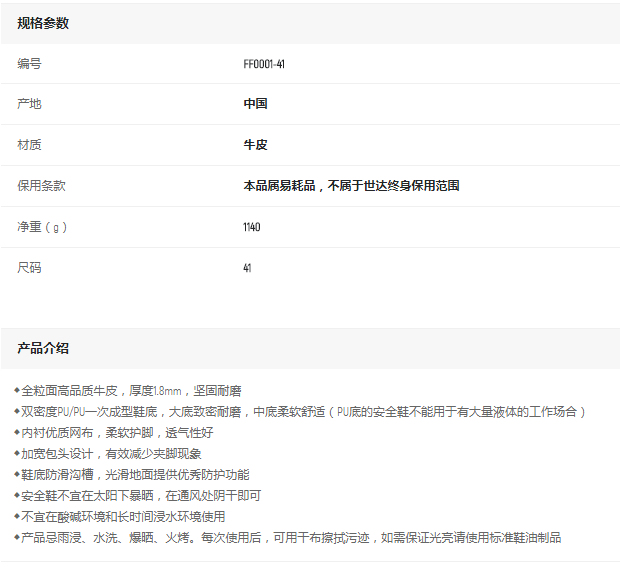Click the origin value 中国
The width and height of the screenshot is (620, 577).
255,104
